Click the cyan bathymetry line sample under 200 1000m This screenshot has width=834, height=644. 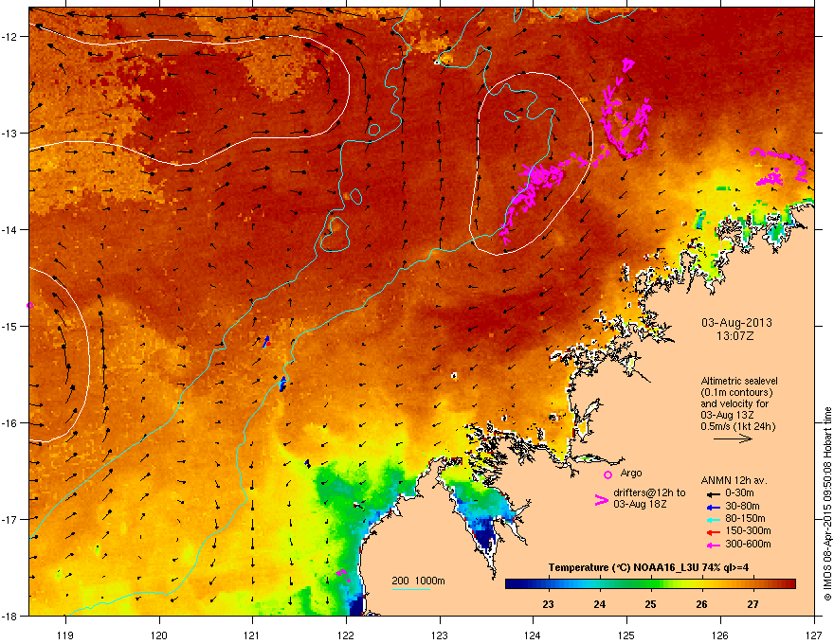pyautogui.click(x=410, y=589)
